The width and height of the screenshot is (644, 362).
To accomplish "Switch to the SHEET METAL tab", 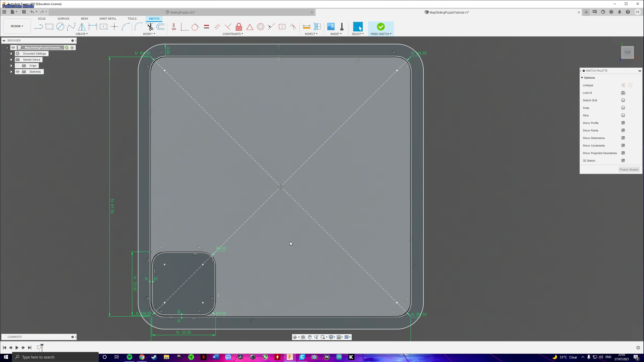I will tap(108, 18).
